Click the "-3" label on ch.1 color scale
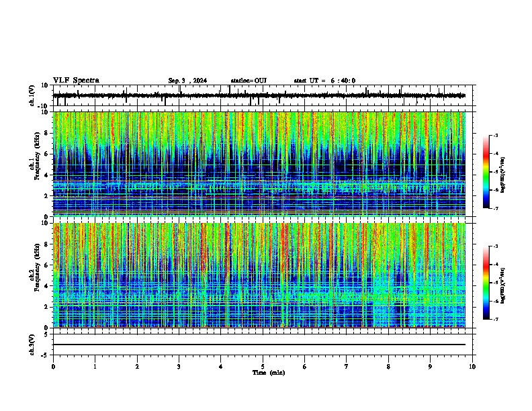Screen dimensions: 532x411 click(496, 135)
